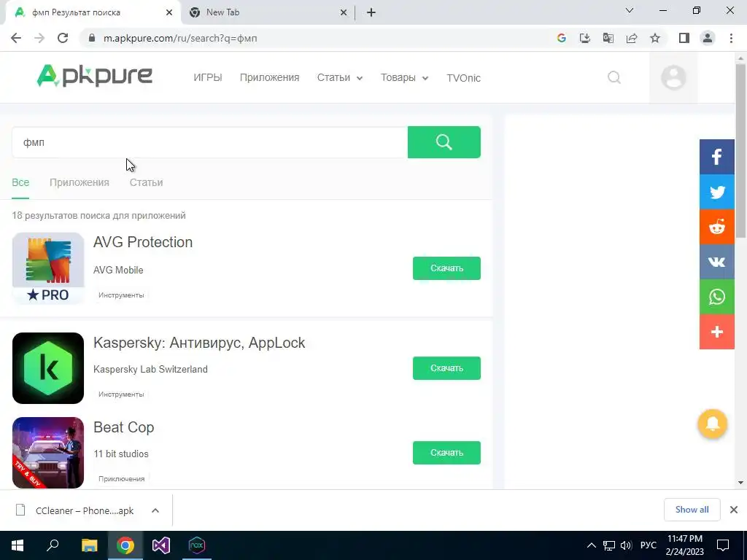The image size is (747, 560).
Task: Open Windows taskbar search
Action: tap(53, 545)
